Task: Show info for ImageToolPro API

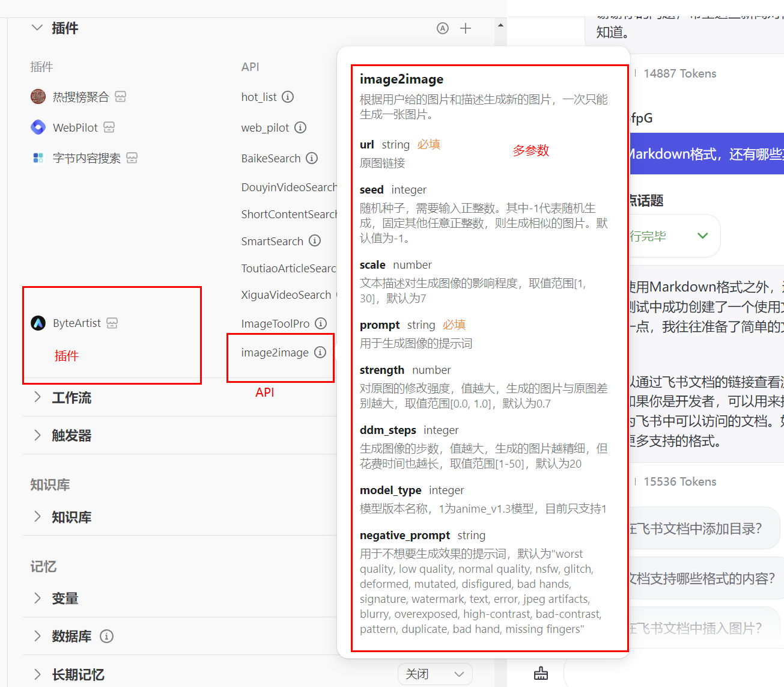Action: [x=321, y=323]
